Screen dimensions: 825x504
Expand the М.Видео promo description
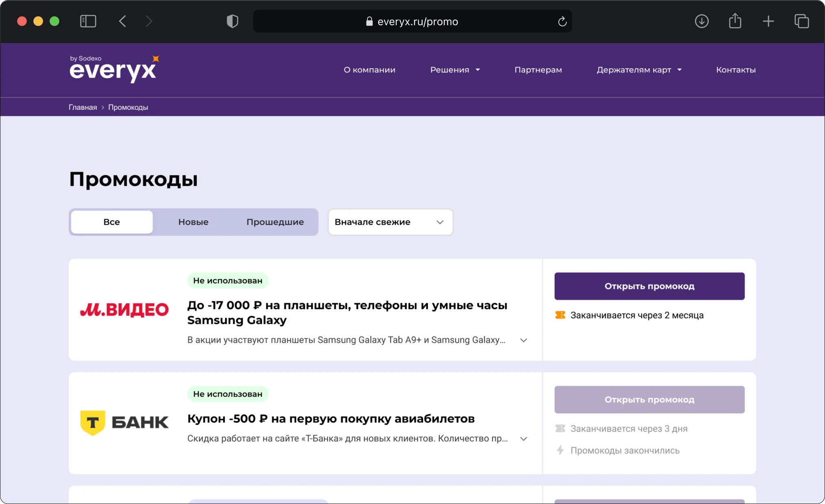tap(523, 340)
